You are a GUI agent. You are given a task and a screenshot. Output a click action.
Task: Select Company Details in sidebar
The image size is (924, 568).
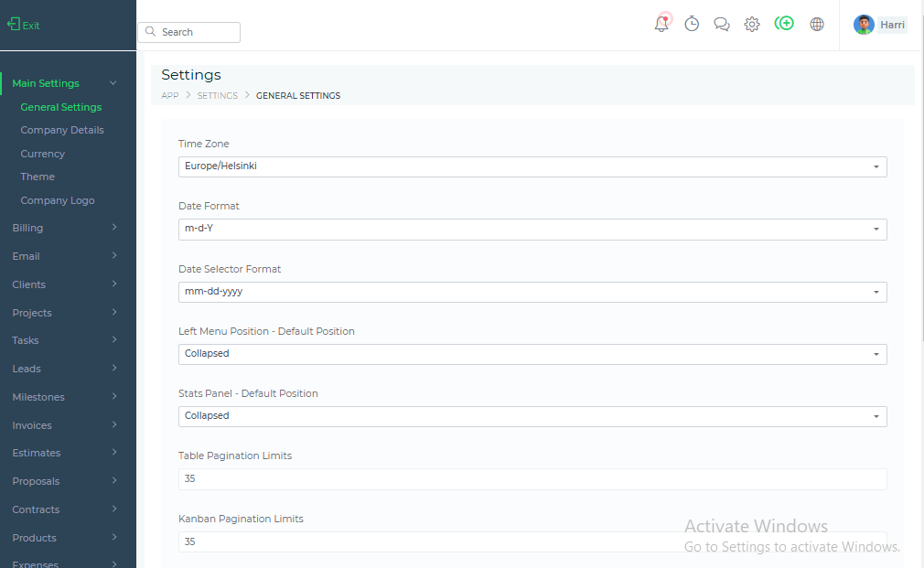[x=62, y=130]
